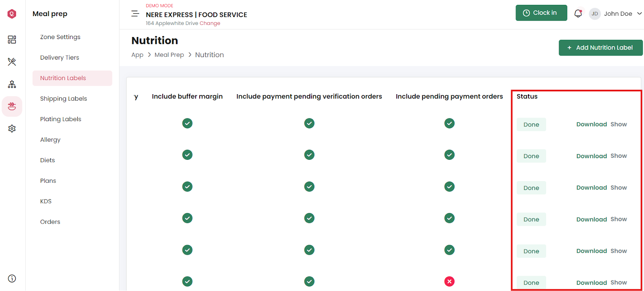The width and height of the screenshot is (644, 291).
Task: Open Shipping Labels menu item
Action: (64, 99)
